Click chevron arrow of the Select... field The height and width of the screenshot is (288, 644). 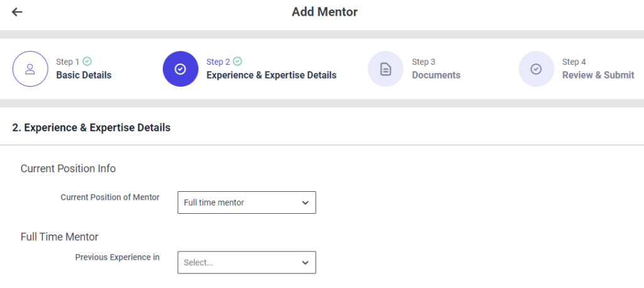(x=305, y=262)
